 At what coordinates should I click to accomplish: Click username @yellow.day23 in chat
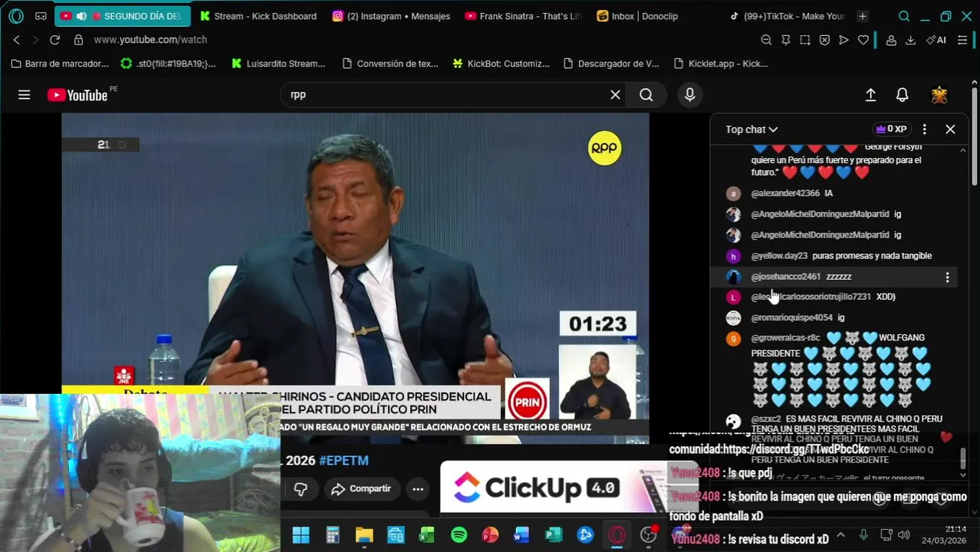coord(779,256)
